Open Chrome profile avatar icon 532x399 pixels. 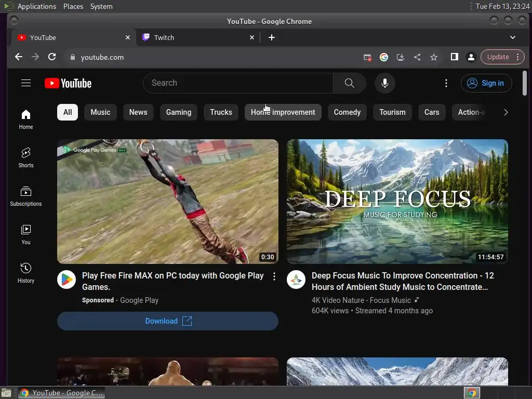(471, 57)
